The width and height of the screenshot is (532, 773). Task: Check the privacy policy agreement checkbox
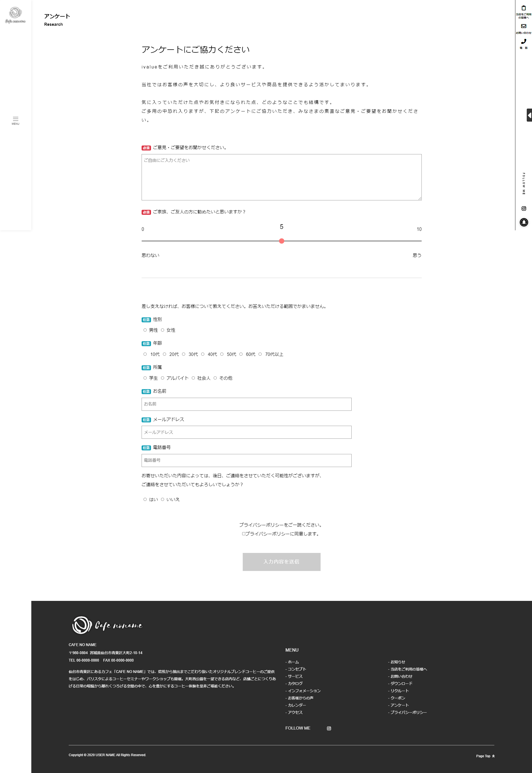tap(243, 534)
